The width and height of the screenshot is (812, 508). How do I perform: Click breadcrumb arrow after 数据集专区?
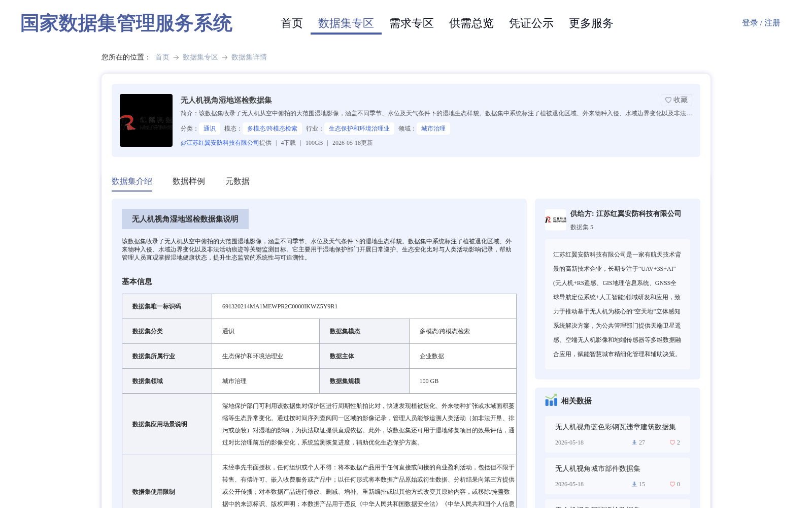(x=225, y=57)
